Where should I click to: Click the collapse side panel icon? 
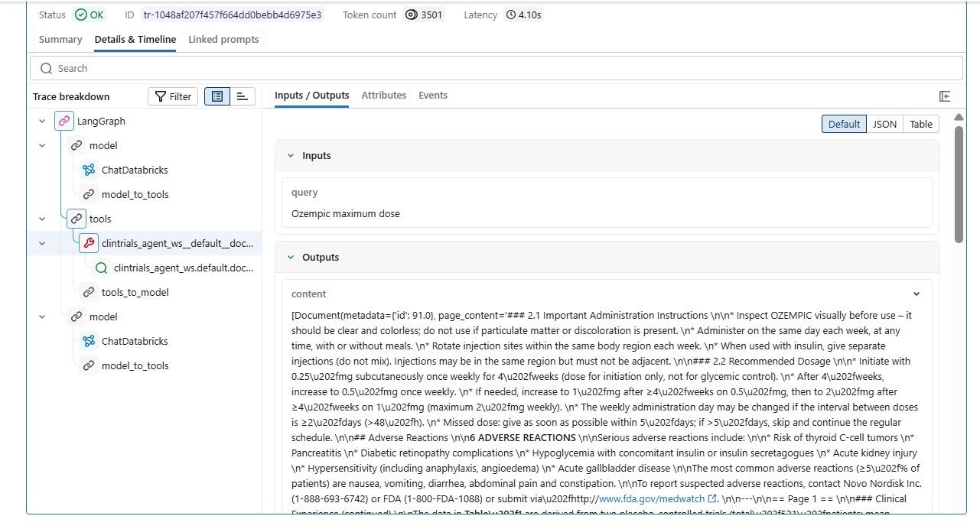pyautogui.click(x=945, y=96)
